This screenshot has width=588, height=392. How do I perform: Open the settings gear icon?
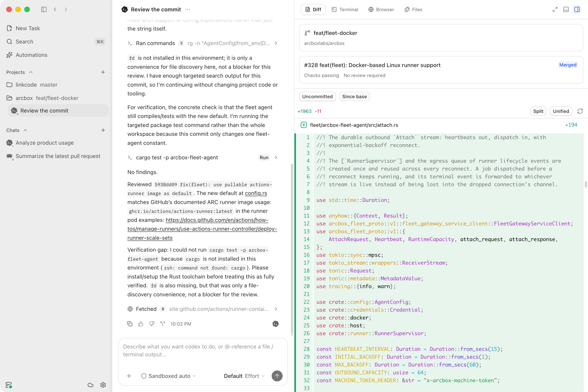pos(103,385)
